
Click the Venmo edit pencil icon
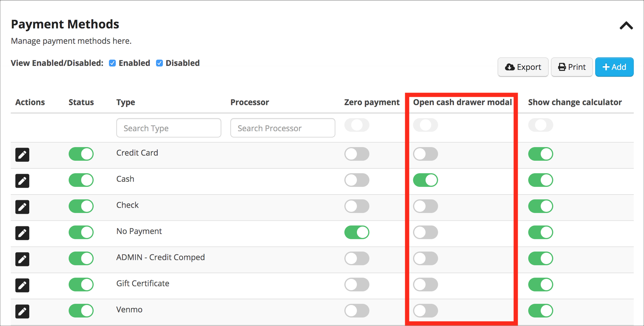coord(22,311)
